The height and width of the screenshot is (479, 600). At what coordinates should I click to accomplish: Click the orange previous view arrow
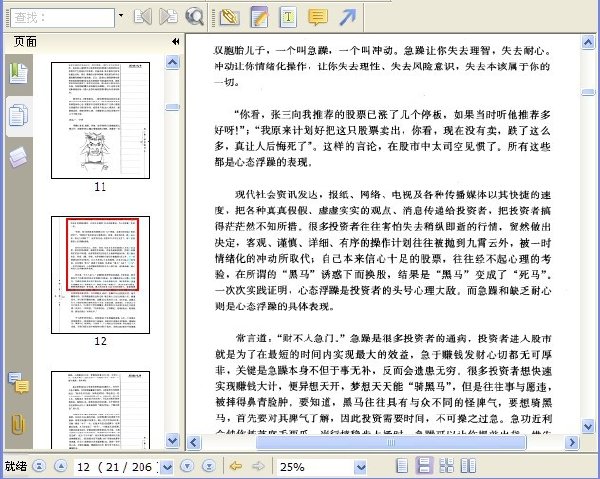pos(236,466)
